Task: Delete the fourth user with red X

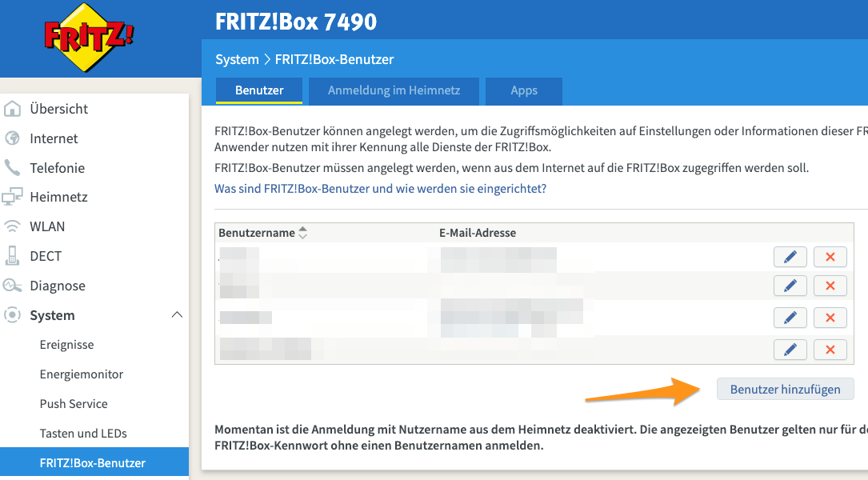Action: pyautogui.click(x=830, y=350)
